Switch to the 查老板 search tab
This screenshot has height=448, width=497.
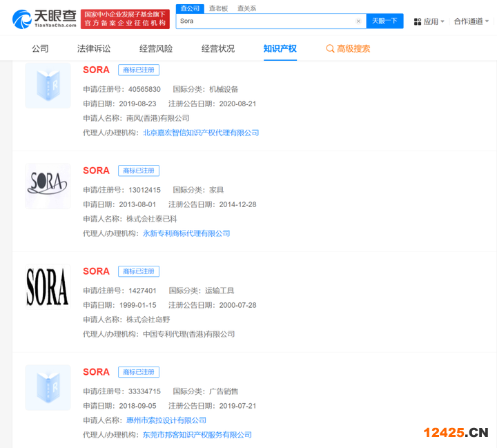point(218,8)
